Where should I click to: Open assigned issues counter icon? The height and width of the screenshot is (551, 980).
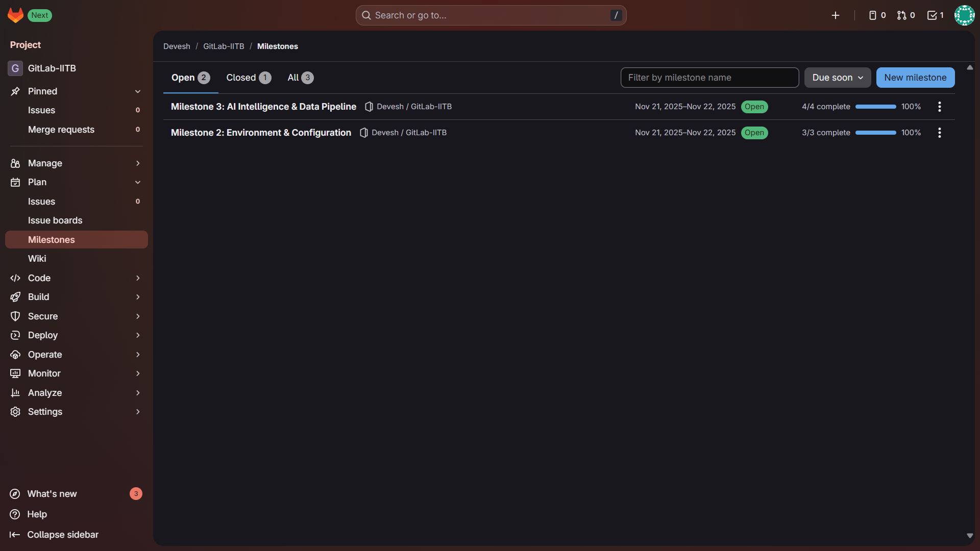877,15
